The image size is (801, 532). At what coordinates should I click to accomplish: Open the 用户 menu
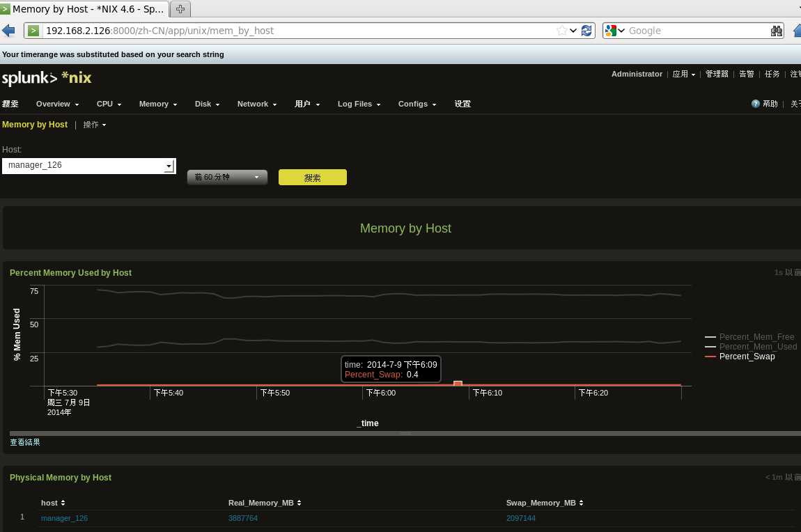[x=307, y=104]
